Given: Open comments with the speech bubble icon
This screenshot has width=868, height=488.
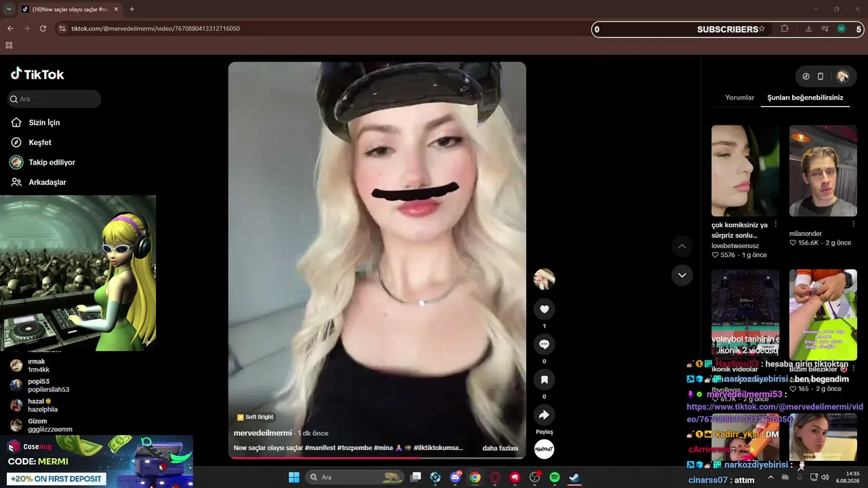Looking at the screenshot, I should pyautogui.click(x=544, y=344).
